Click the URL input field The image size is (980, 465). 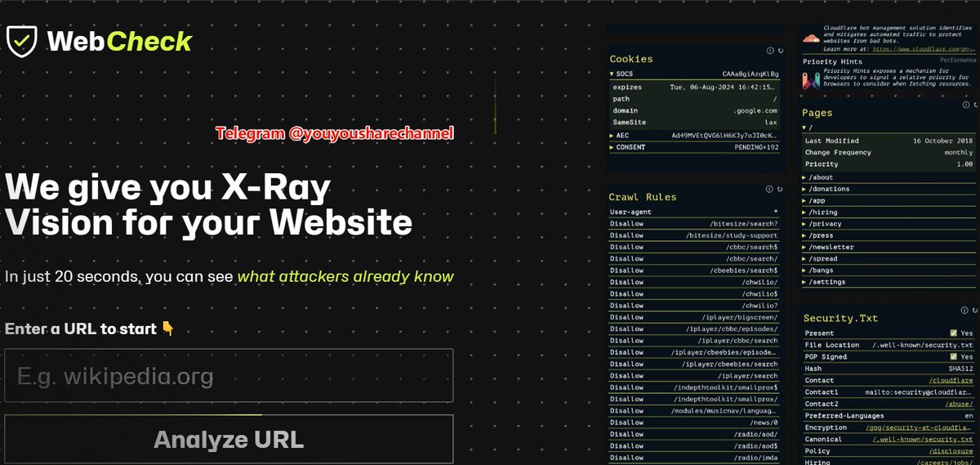coord(229,376)
